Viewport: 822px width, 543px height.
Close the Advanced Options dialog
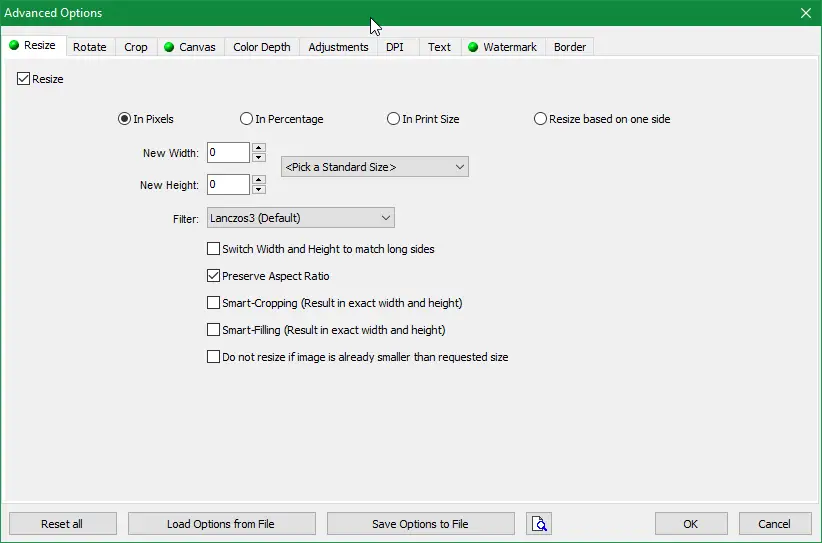[x=806, y=13]
